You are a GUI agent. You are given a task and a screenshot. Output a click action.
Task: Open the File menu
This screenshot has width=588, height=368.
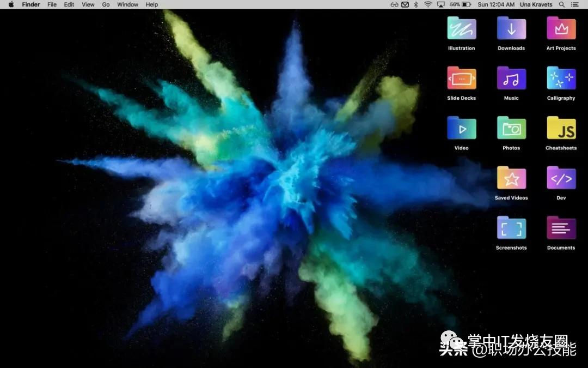point(52,4)
